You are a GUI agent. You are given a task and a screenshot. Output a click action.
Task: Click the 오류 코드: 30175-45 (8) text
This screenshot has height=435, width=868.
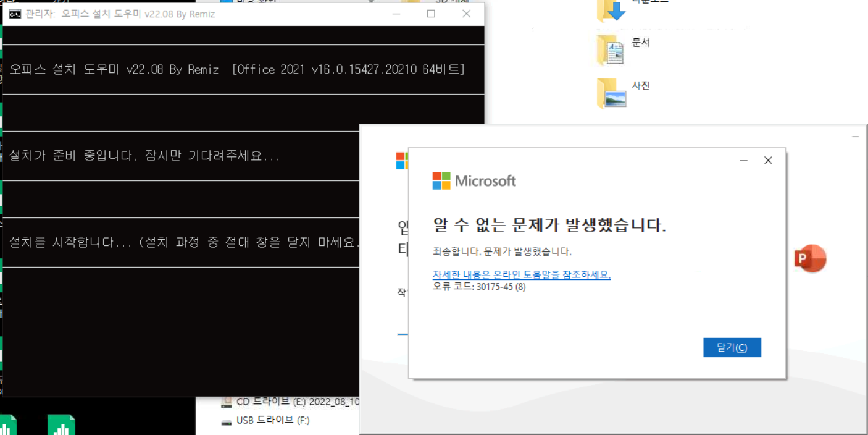(479, 287)
